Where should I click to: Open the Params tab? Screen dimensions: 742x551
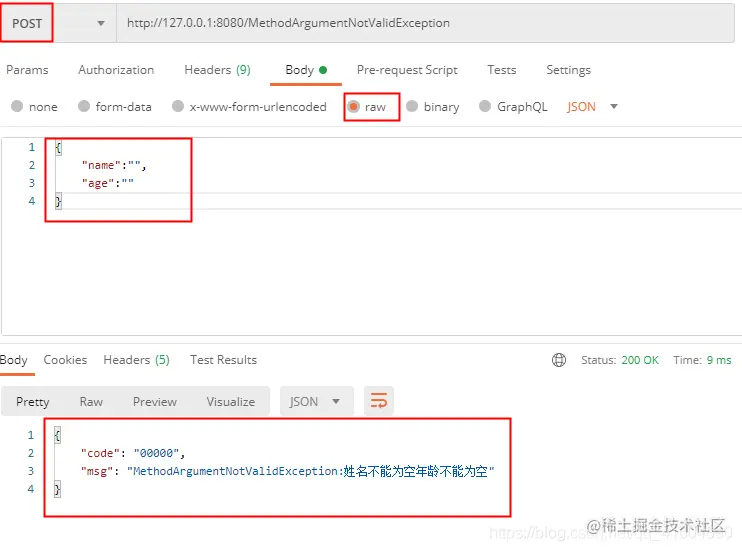click(x=27, y=70)
